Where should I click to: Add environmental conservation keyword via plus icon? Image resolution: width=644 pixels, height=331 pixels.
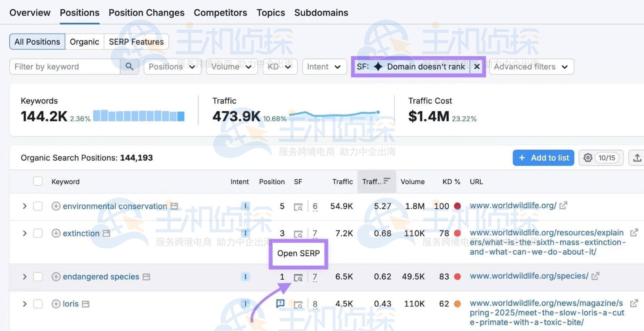pyautogui.click(x=56, y=206)
